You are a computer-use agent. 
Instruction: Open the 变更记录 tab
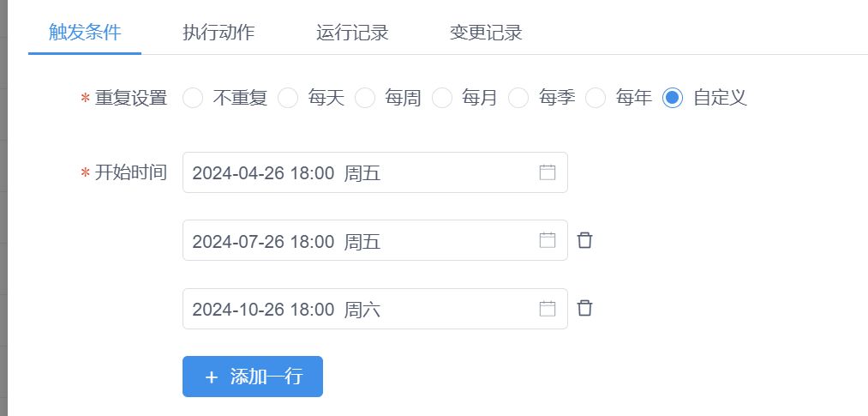(x=486, y=32)
